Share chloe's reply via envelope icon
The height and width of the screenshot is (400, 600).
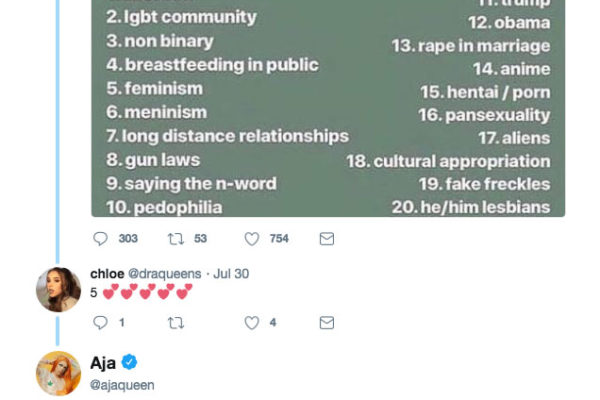(x=326, y=323)
